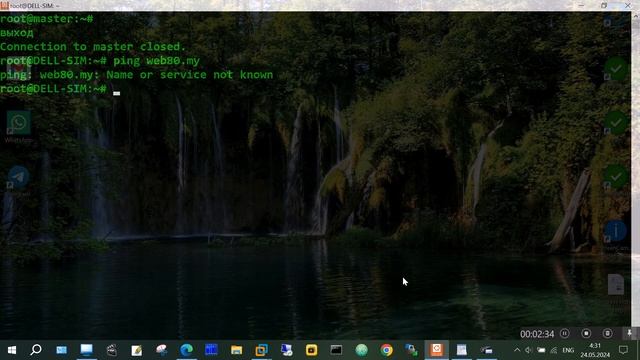
Task: Click the recording timer 00:02:34
Action: click(x=537, y=334)
